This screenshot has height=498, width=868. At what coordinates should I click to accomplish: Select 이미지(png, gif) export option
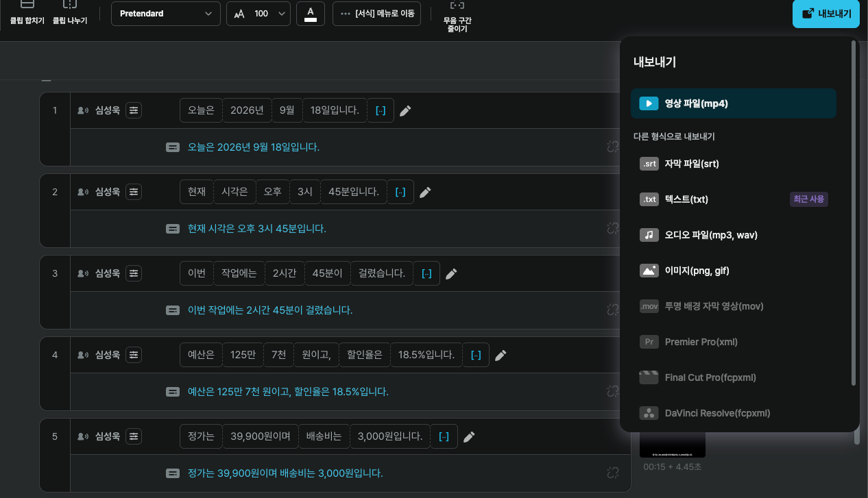(734, 271)
